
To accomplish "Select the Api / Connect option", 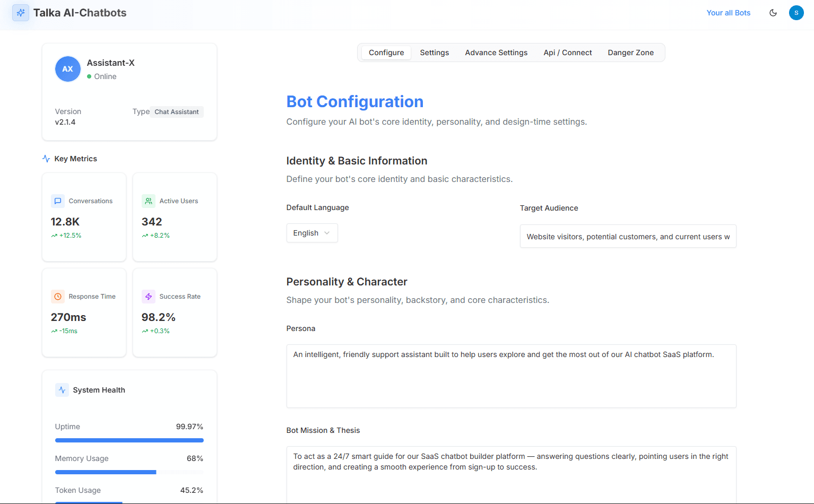I will [567, 53].
